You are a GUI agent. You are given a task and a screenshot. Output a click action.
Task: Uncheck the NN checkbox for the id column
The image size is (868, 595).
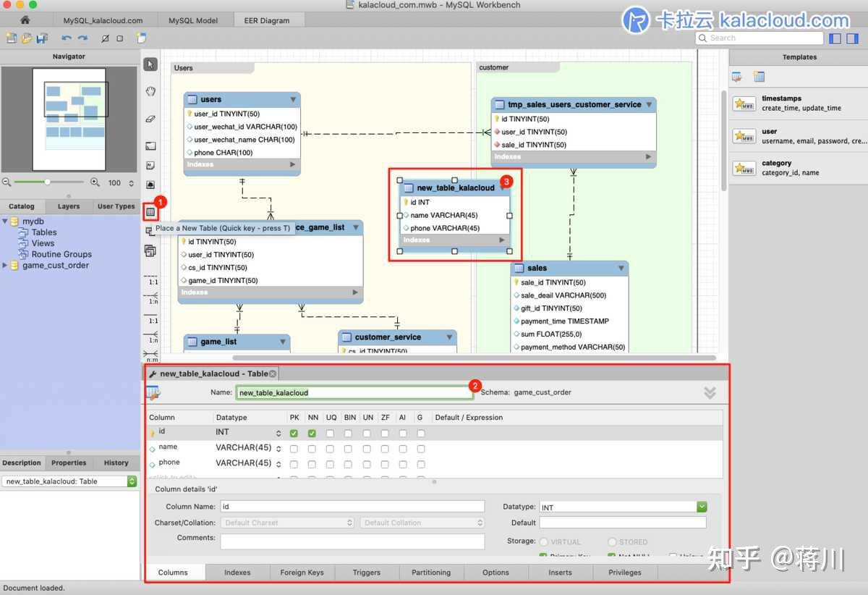[x=312, y=433]
